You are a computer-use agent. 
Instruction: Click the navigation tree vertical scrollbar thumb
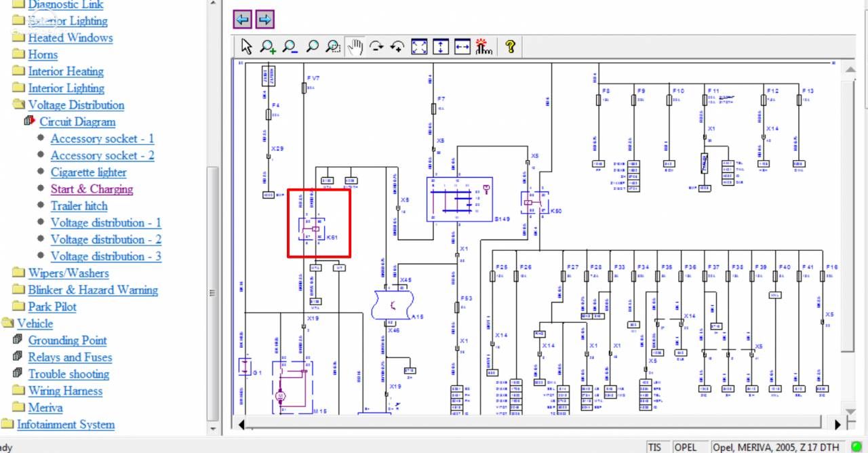213,293
